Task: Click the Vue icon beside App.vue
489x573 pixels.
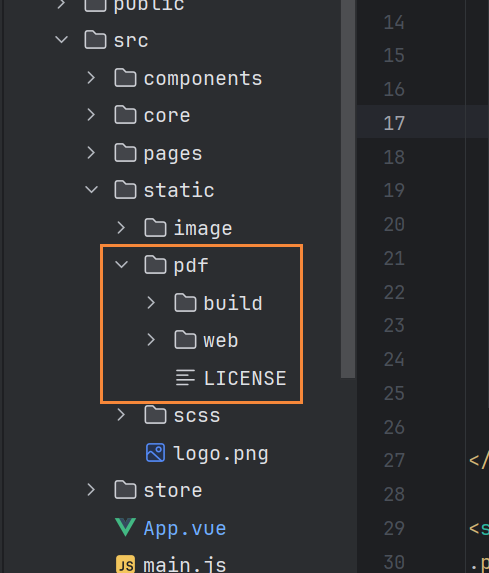Action: (125, 527)
